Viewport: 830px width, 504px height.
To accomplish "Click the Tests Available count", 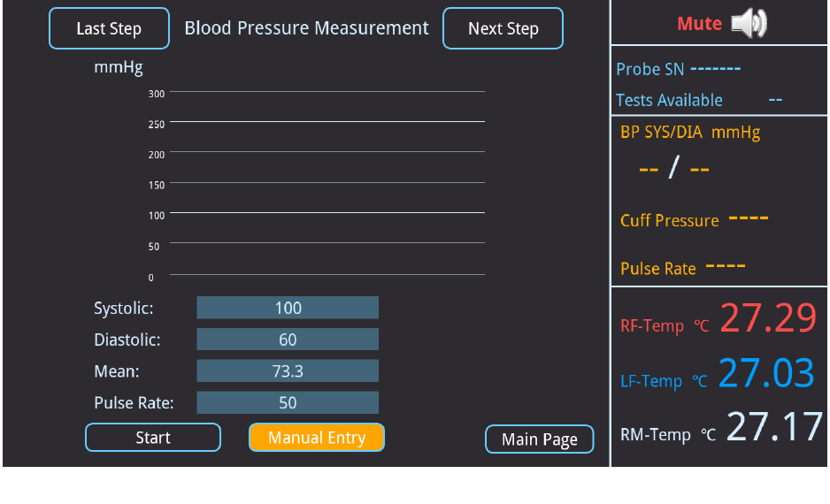I will click(775, 100).
